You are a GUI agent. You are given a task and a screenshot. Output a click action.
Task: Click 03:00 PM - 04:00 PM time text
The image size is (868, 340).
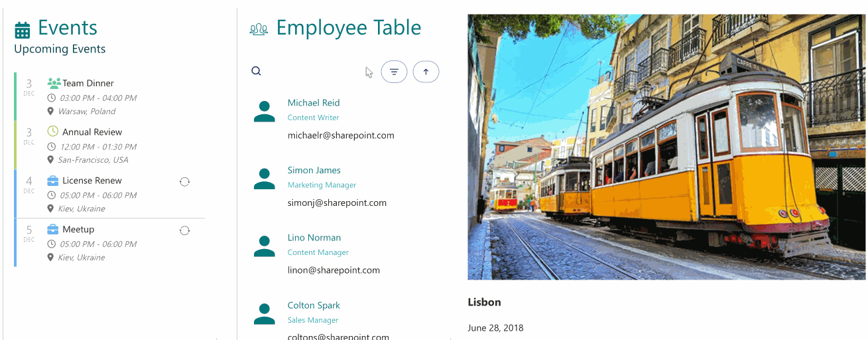[98, 98]
